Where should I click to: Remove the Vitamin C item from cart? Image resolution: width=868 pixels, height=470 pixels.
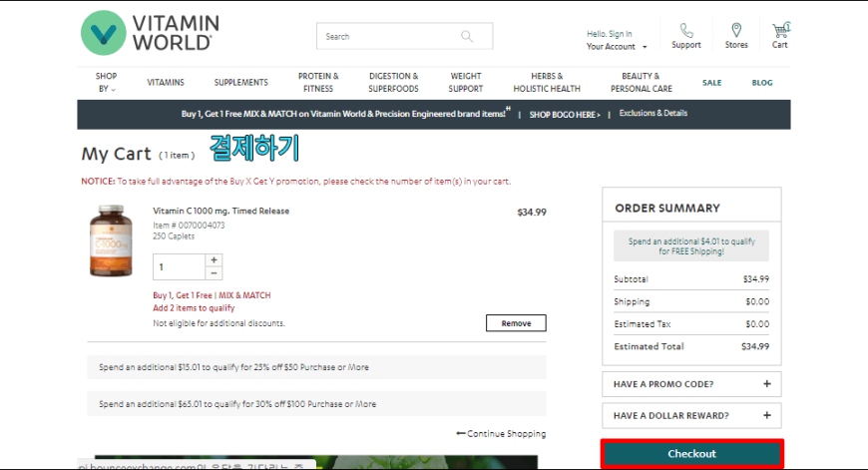tap(516, 323)
